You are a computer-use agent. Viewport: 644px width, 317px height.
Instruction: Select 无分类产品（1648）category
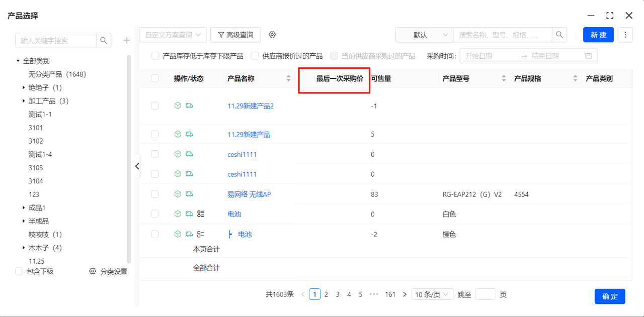pyautogui.click(x=58, y=74)
